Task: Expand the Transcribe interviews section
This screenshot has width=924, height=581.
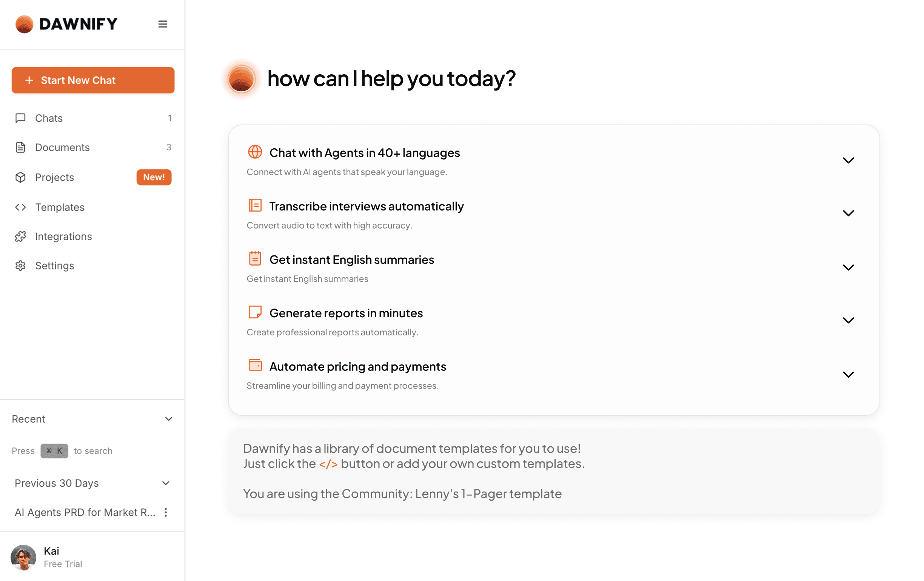Action: [x=849, y=213]
